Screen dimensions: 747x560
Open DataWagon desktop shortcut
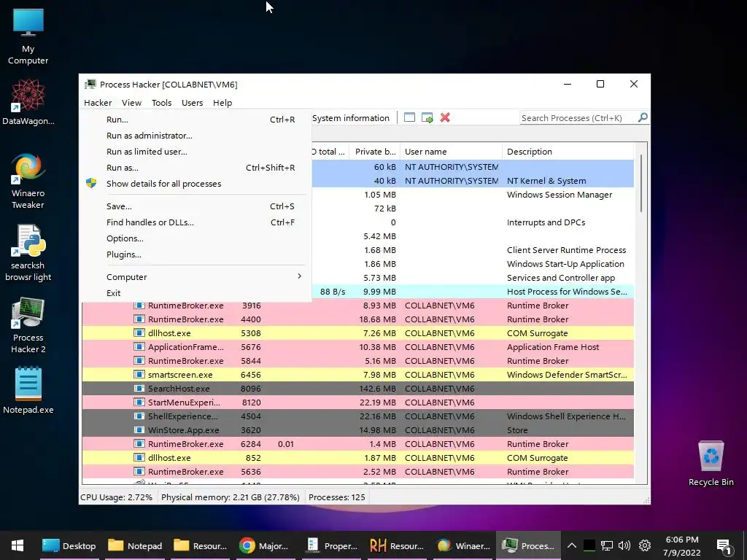click(x=28, y=101)
